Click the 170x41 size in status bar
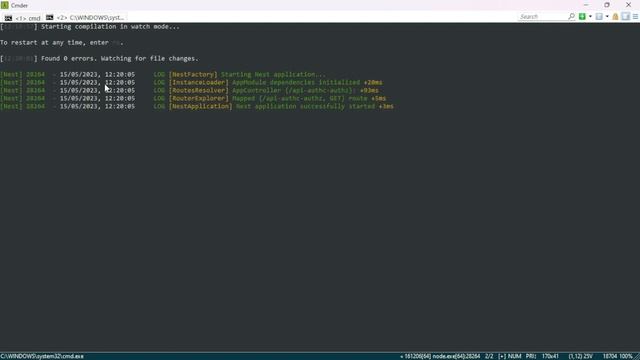The height and width of the screenshot is (360, 640). pos(550,356)
